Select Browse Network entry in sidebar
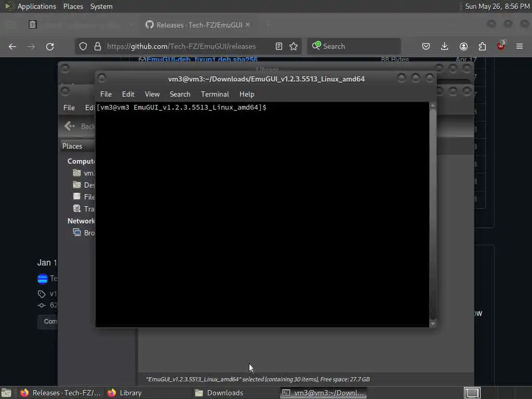Viewport: 532px width, 399px height. [x=84, y=233]
